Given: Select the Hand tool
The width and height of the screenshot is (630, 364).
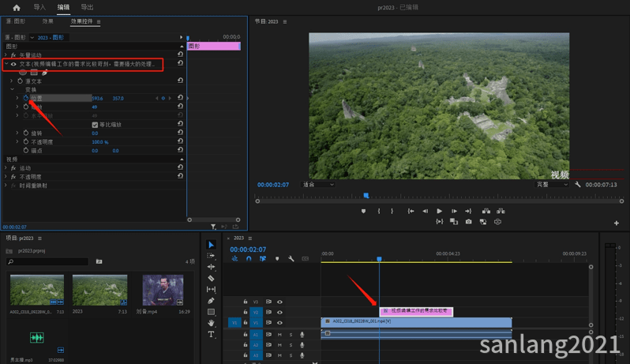Looking at the screenshot, I should 211,323.
